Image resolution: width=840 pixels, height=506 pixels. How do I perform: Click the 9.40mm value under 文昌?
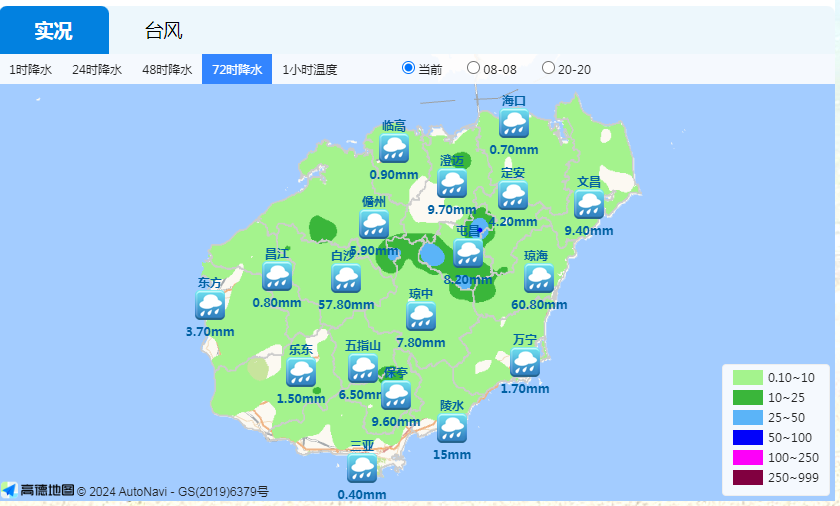589,231
